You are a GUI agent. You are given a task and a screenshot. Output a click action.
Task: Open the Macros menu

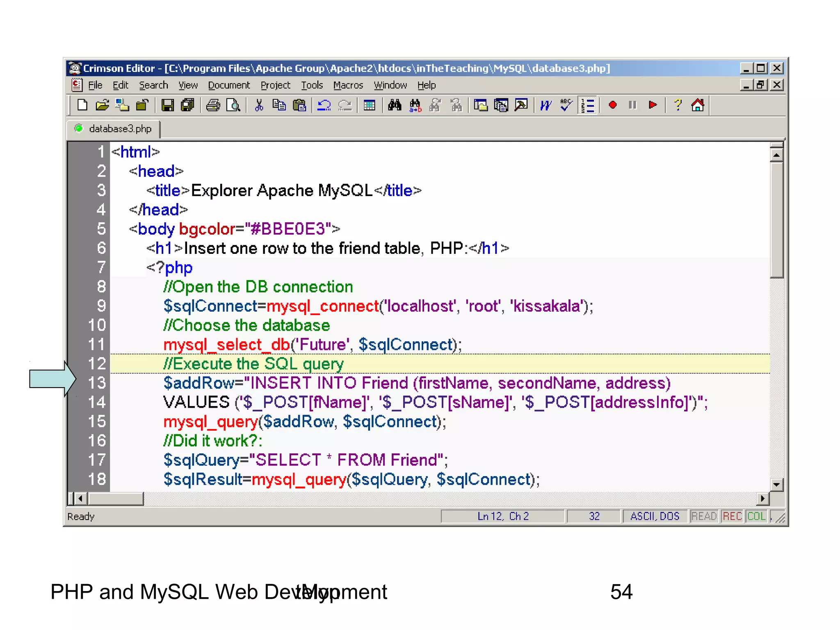coord(348,85)
